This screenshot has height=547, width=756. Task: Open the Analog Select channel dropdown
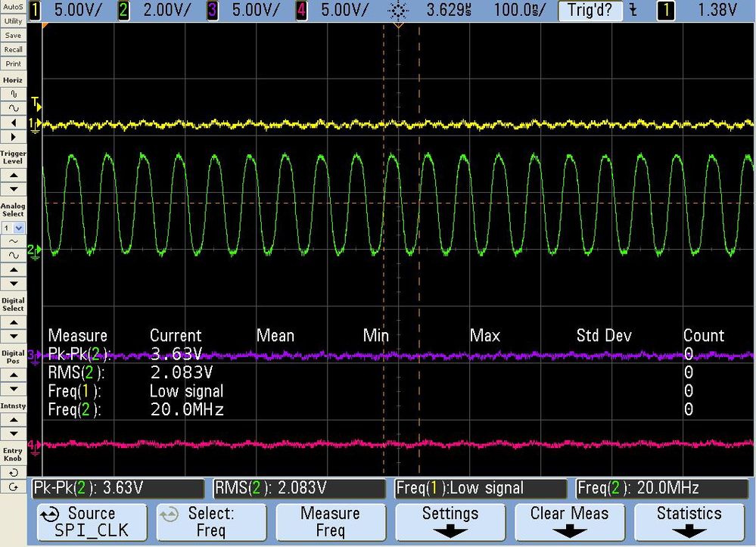(x=14, y=228)
